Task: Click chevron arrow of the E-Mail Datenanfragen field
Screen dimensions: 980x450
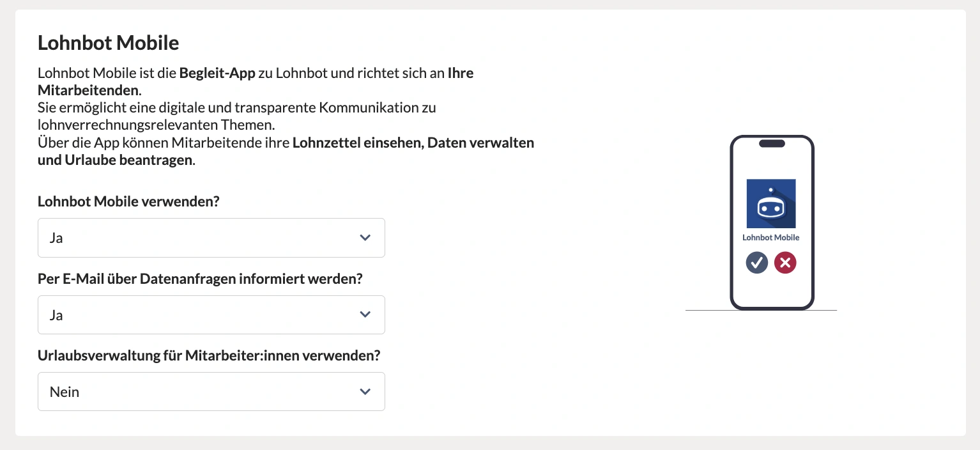Action: [x=365, y=314]
